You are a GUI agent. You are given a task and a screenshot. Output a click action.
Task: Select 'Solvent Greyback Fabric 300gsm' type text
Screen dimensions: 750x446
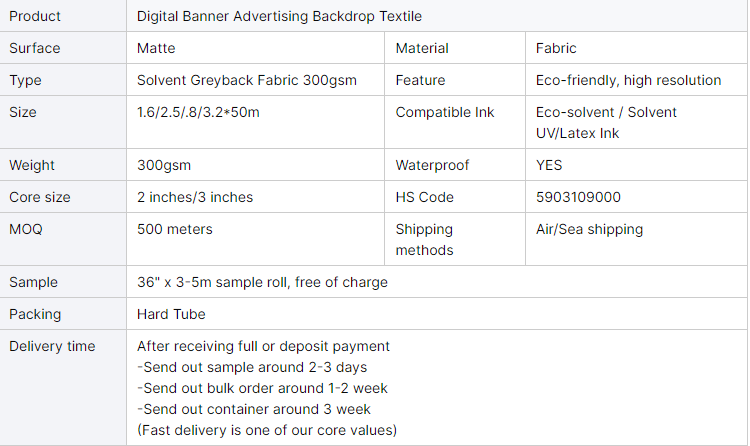pos(246,80)
